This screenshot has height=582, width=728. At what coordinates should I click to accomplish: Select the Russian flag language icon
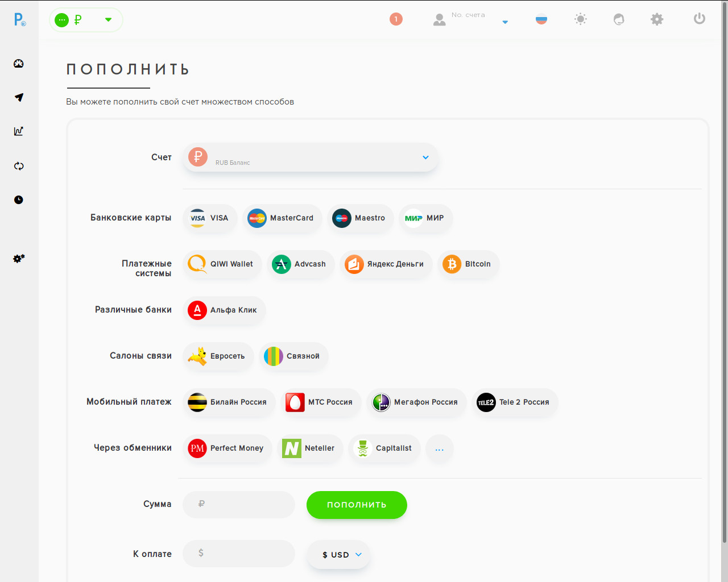point(541,19)
